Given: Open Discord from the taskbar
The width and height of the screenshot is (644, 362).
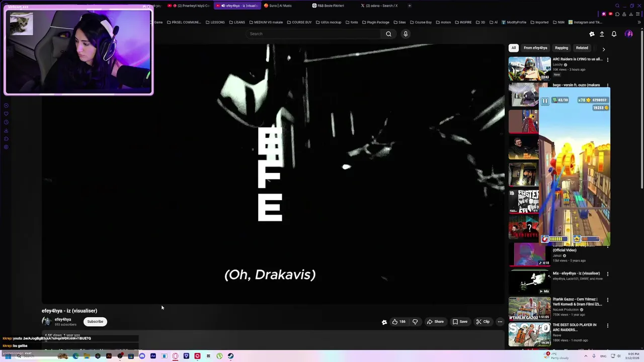Looking at the screenshot, I should click(142, 356).
